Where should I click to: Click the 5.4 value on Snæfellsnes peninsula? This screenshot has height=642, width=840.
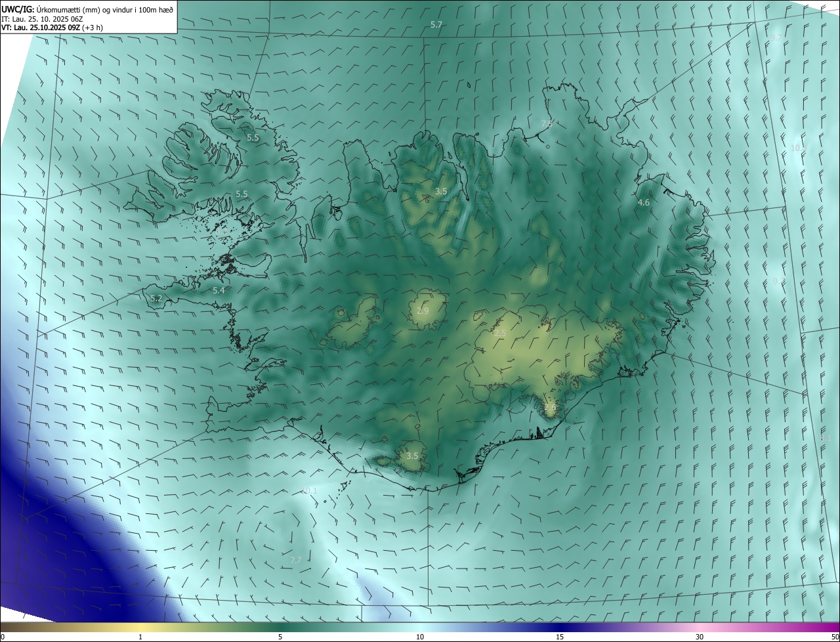pyautogui.click(x=219, y=290)
